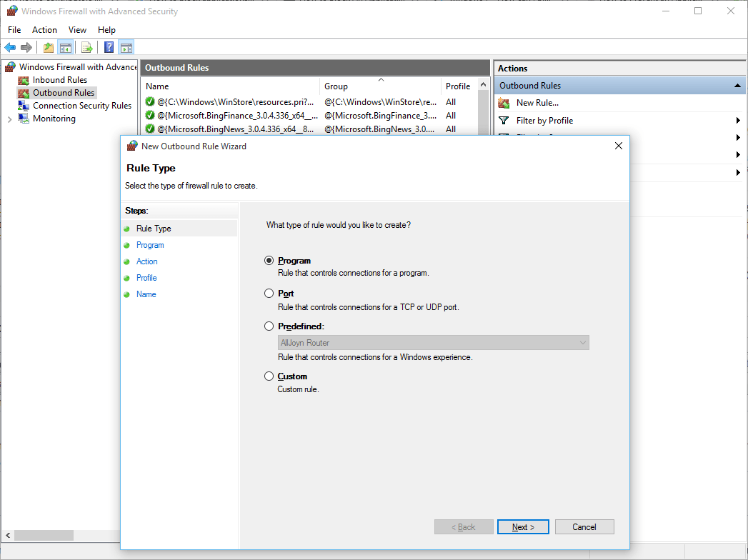
Task: Close the New Outbound Rule Wizard dialog
Action: click(x=619, y=146)
